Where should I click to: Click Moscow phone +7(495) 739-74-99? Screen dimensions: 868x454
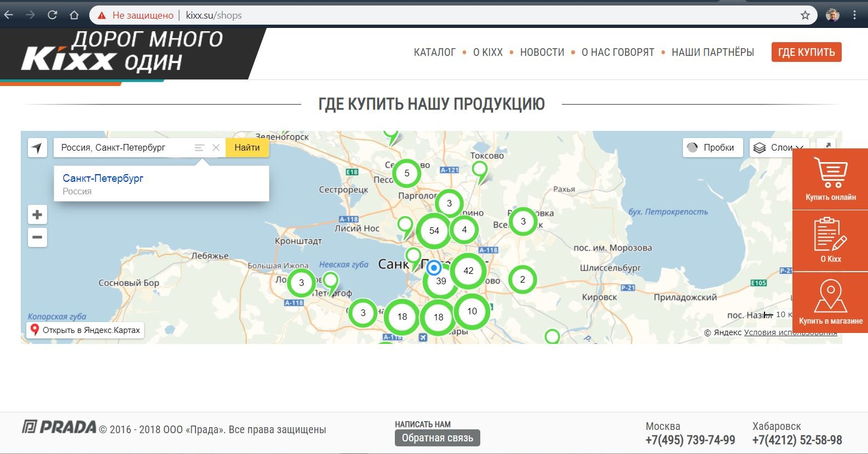(x=690, y=440)
